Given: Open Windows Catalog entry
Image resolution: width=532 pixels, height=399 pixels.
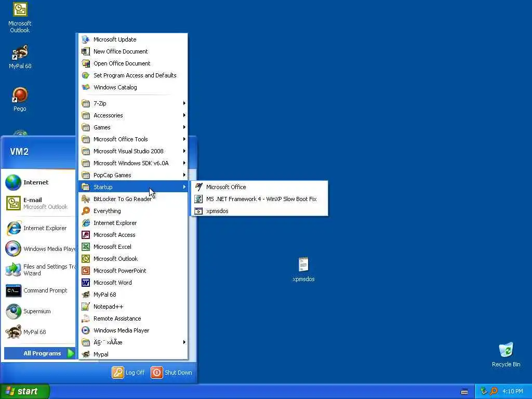Looking at the screenshot, I should click(133, 87).
